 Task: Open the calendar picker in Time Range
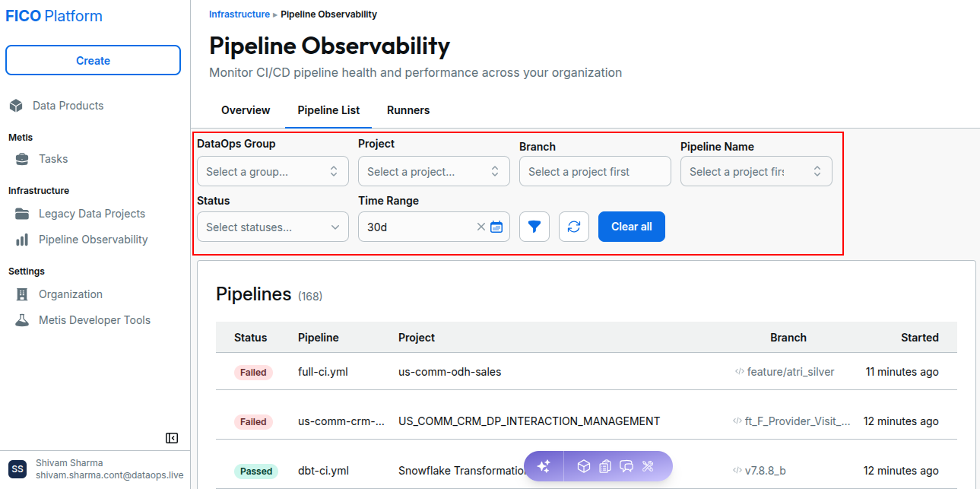coord(496,227)
